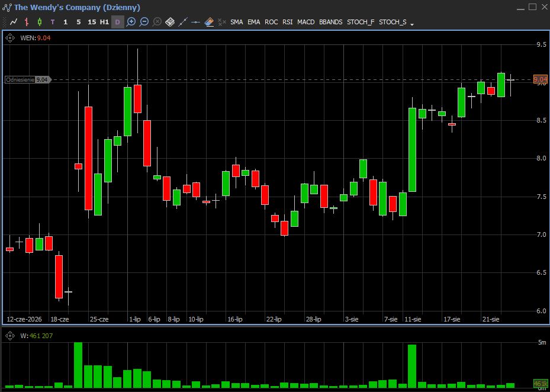Add the STOCH_F indicator
This screenshot has width=550, height=392.
tap(361, 22)
